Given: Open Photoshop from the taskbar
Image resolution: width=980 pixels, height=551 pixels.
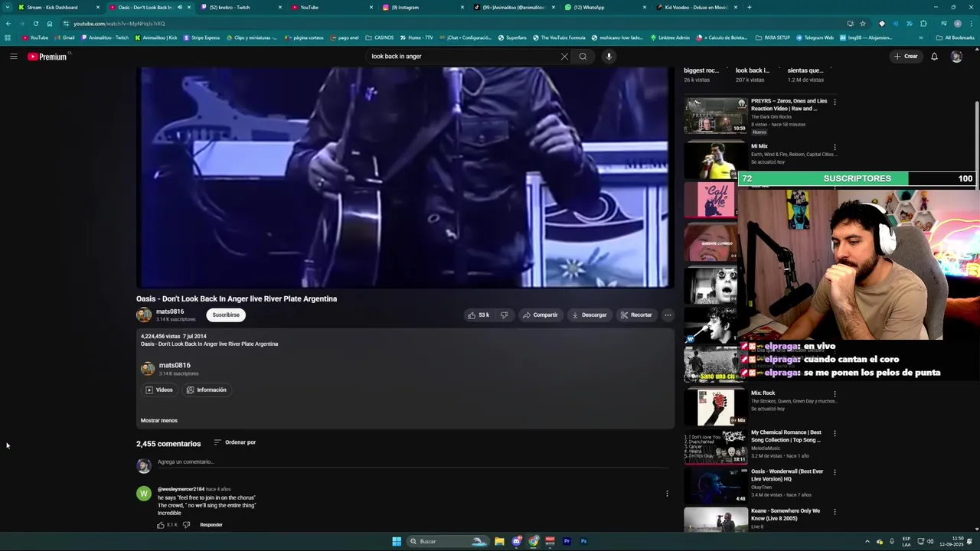Looking at the screenshot, I should coord(583,541).
